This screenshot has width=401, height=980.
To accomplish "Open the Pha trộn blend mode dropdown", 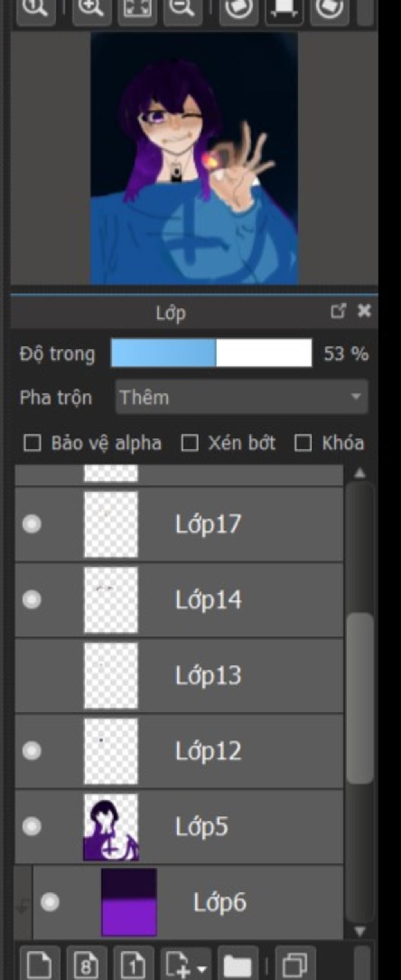I will 242,397.
